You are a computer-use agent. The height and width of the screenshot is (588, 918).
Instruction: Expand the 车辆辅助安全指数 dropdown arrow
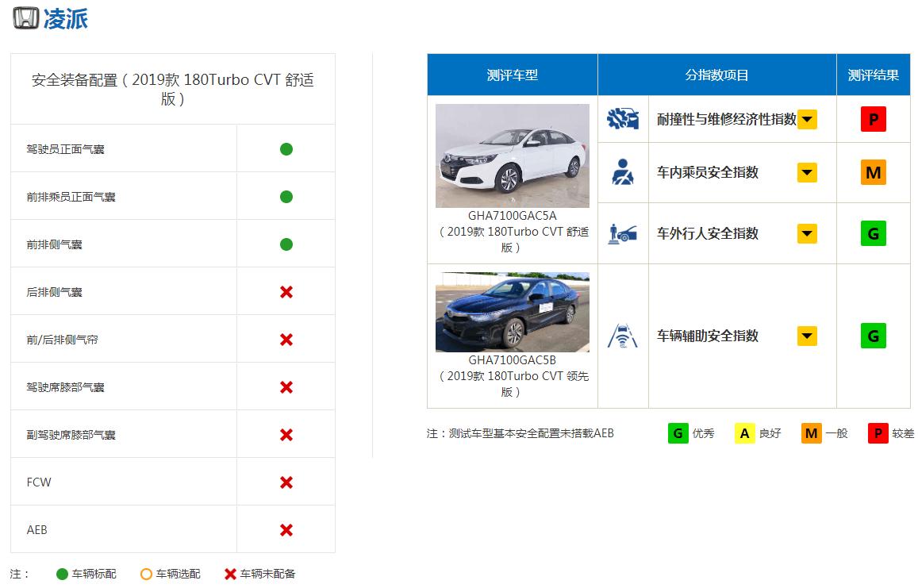pos(807,336)
